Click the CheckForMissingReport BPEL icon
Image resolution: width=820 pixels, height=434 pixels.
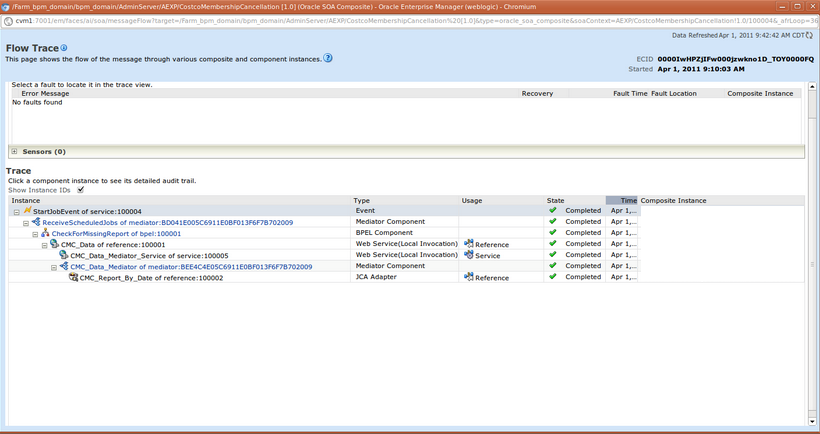(x=45, y=233)
